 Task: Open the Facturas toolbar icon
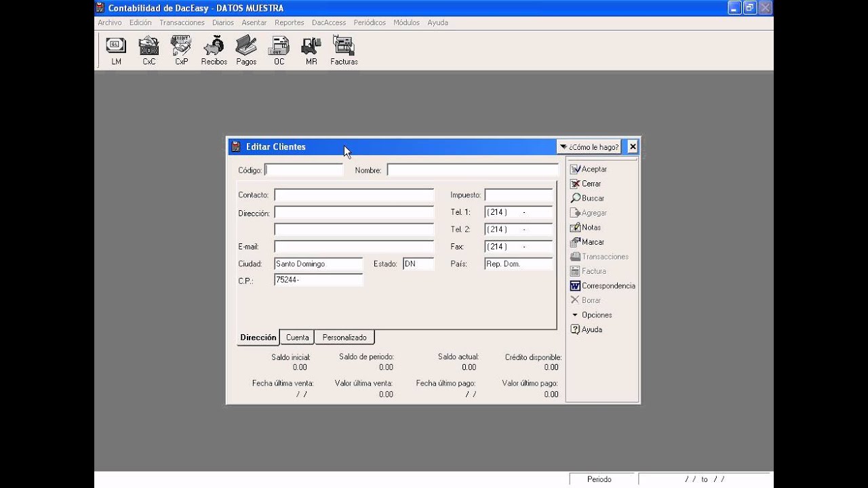click(x=344, y=51)
